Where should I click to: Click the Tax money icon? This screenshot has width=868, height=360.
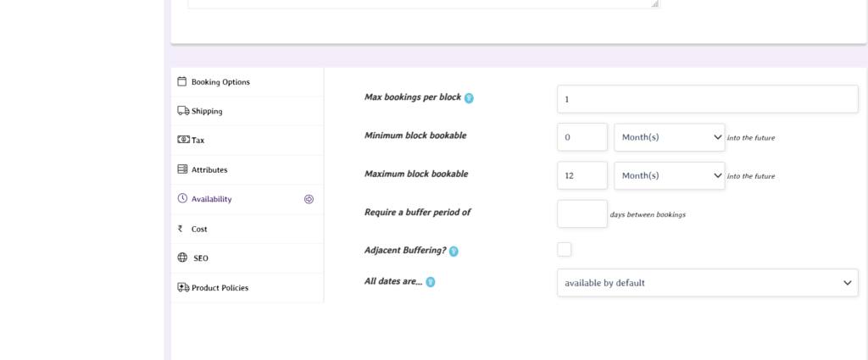pos(183,140)
